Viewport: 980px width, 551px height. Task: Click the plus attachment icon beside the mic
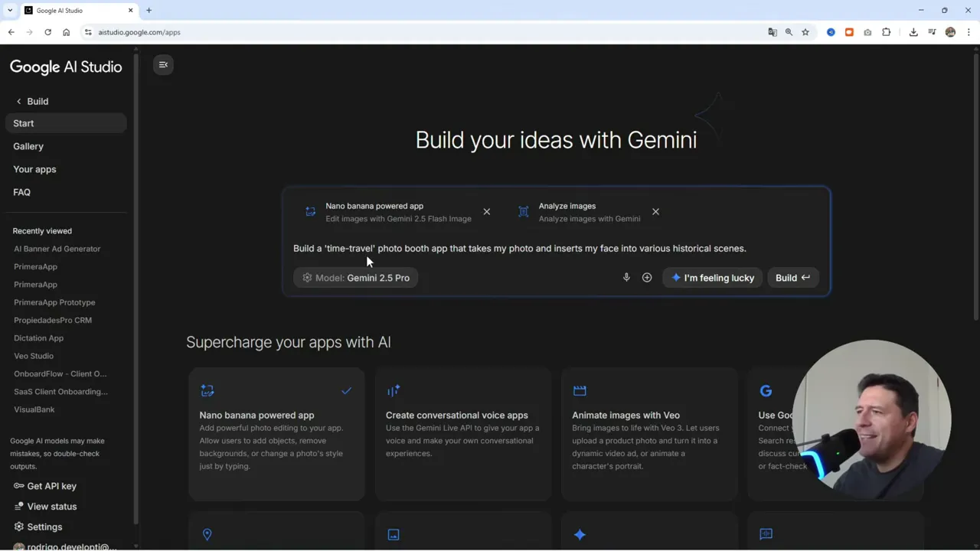tap(646, 277)
